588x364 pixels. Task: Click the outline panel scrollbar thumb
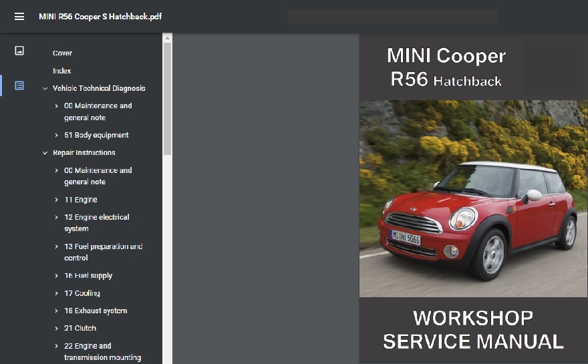pos(167,99)
